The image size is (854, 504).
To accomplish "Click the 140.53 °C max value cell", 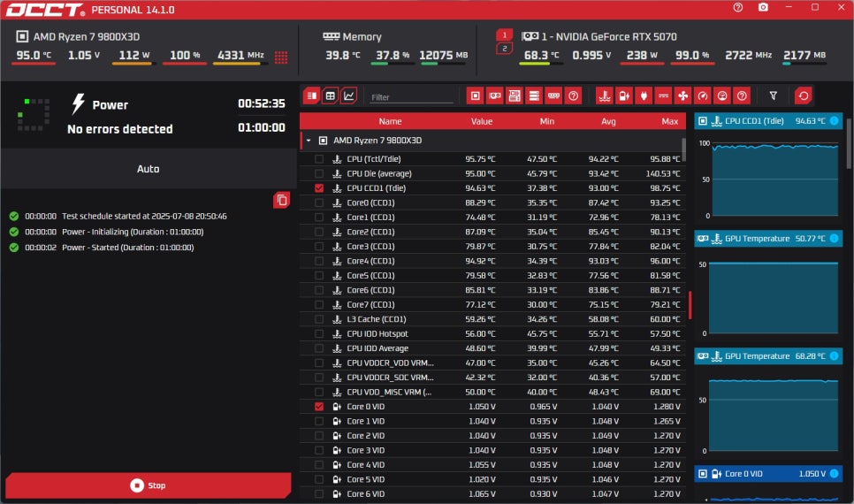I will [663, 174].
